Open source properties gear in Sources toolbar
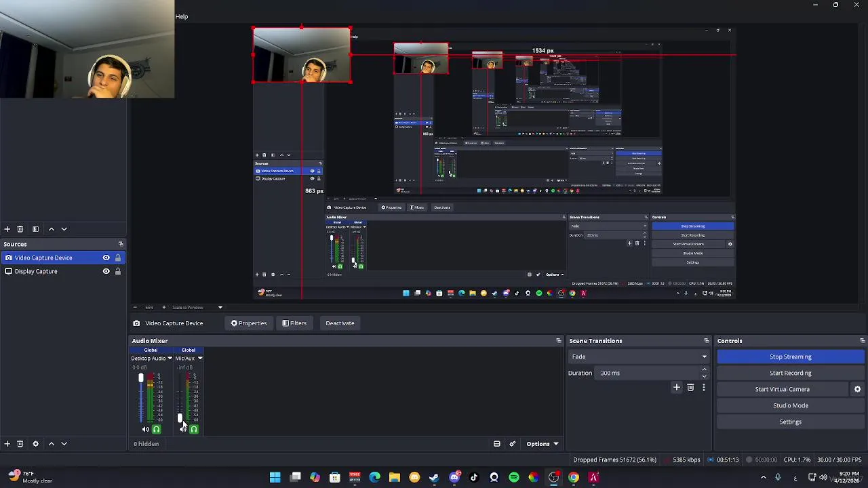 tap(35, 444)
